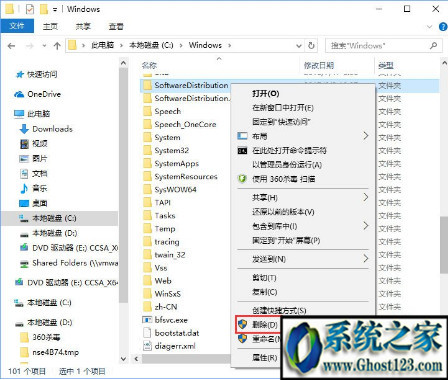Switch to the 查看 ribbon tab
The image size is (448, 380).
point(116,26)
